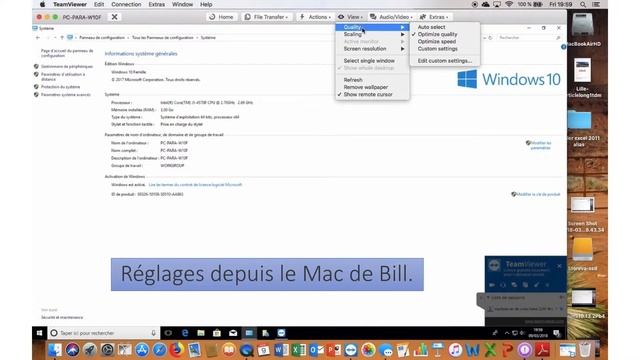Select Optimize speed option

click(x=436, y=42)
